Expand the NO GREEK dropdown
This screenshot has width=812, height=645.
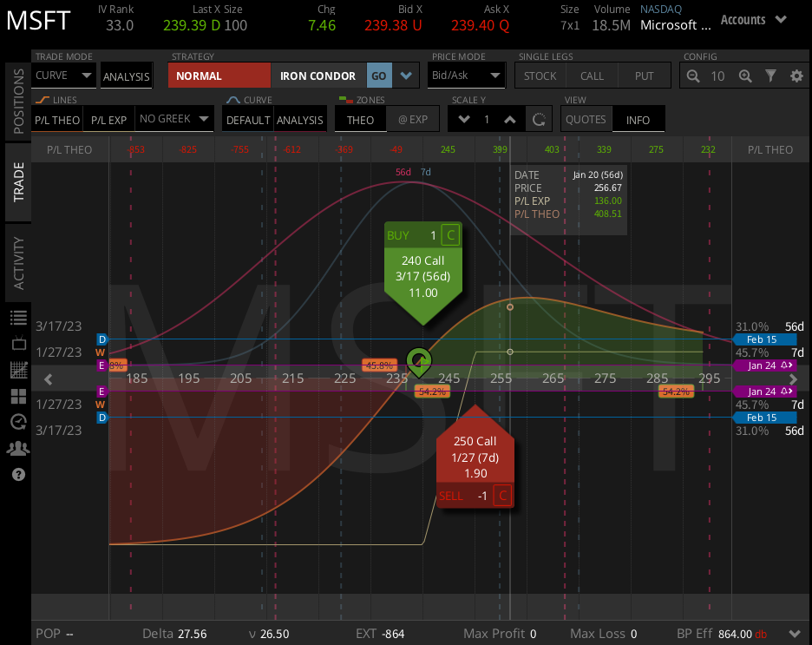(173, 119)
